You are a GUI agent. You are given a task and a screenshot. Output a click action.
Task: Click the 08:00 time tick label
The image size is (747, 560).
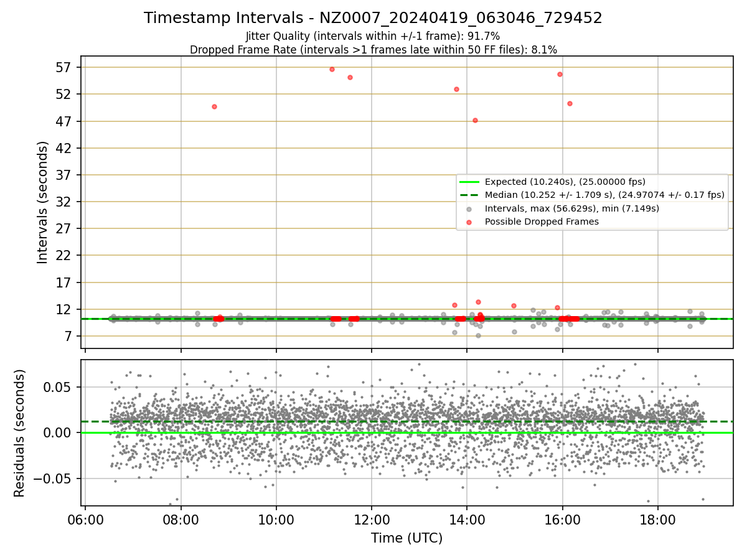(181, 520)
